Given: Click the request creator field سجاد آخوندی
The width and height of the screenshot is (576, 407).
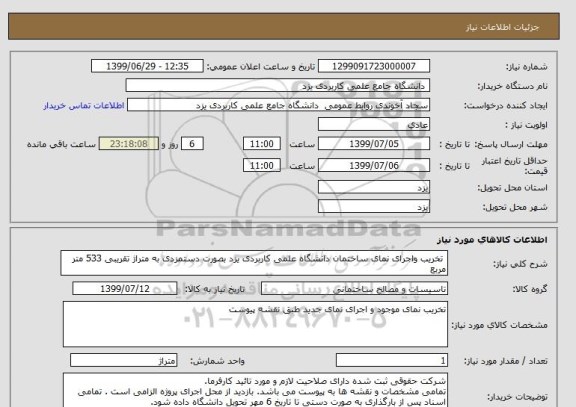Looking at the screenshot, I should (278, 105).
